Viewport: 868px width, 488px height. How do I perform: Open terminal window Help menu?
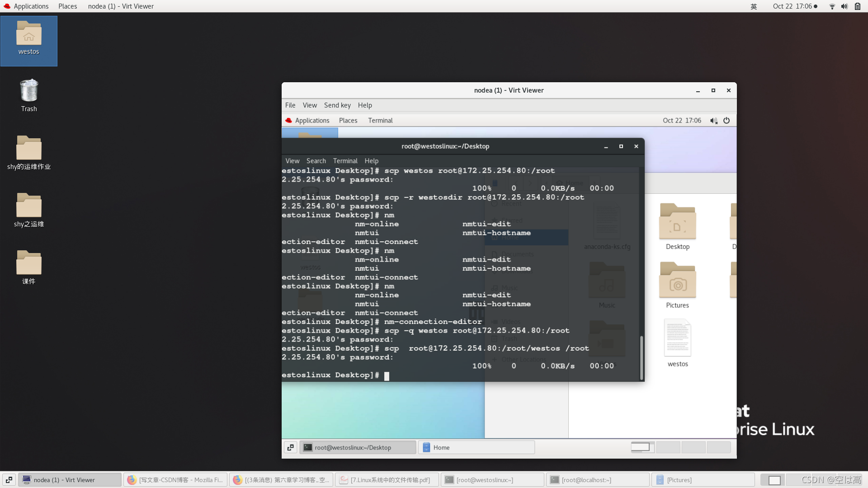click(x=372, y=161)
